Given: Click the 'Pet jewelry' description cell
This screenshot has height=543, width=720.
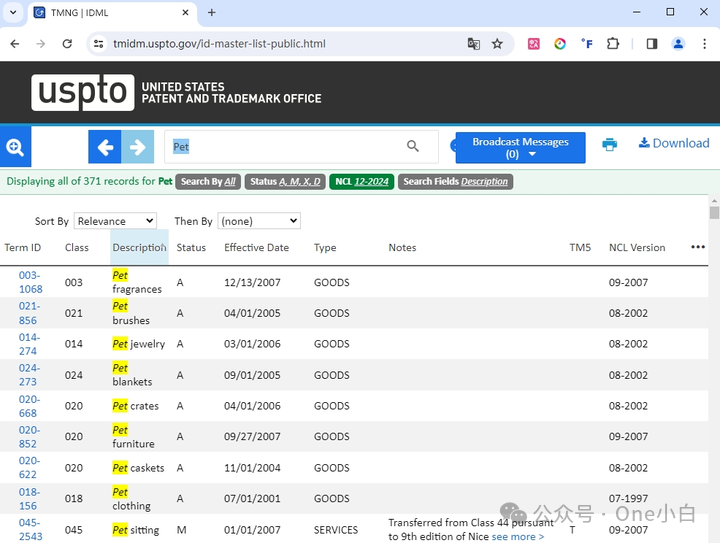Looking at the screenshot, I should (x=138, y=344).
